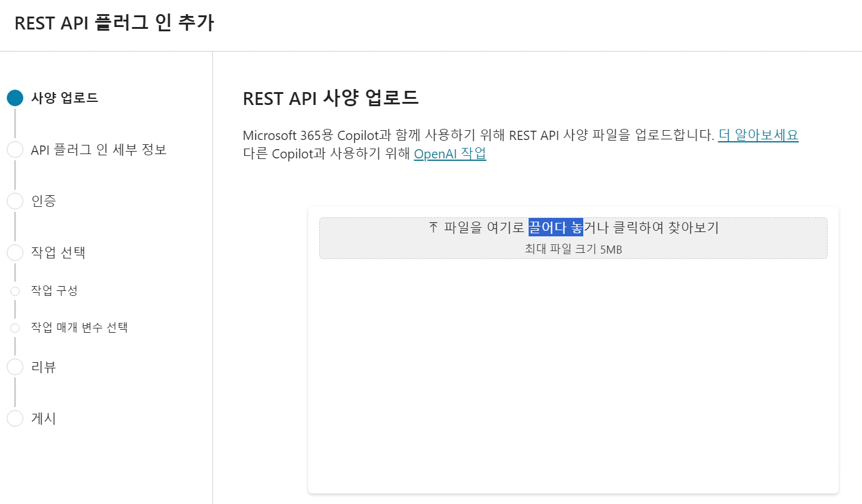
Task: Click the 게시 step circle indicator
Action: click(x=15, y=418)
